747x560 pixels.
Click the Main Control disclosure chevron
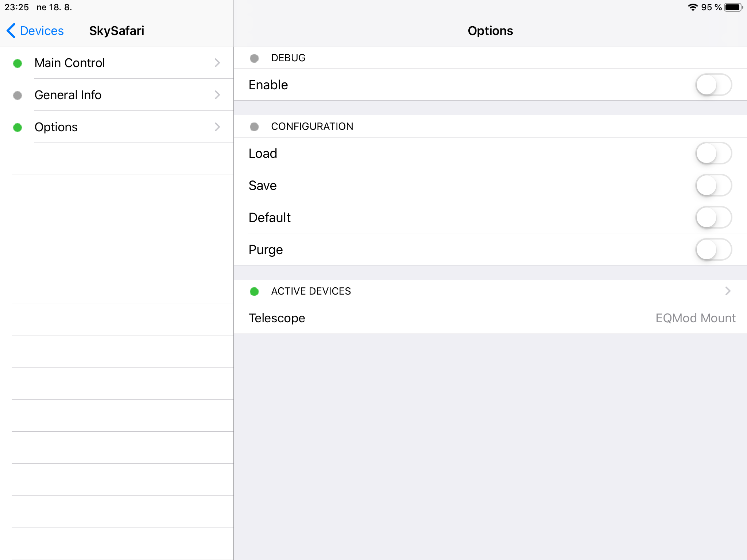217,63
